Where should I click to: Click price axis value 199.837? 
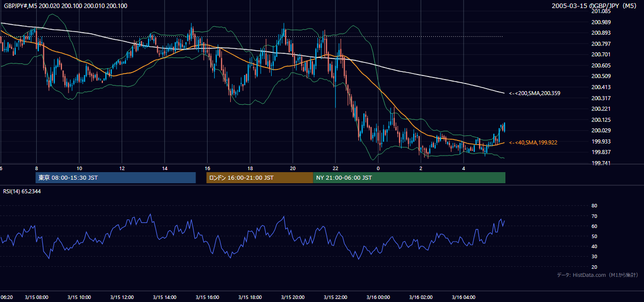601,153
